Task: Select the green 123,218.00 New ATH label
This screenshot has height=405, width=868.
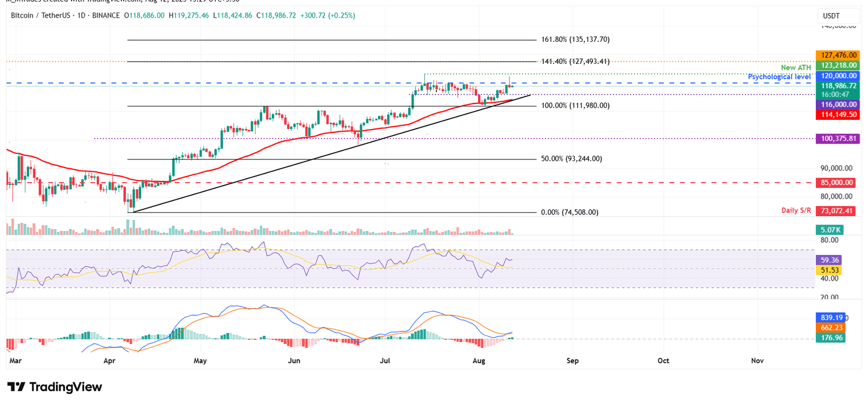Action: click(837, 65)
